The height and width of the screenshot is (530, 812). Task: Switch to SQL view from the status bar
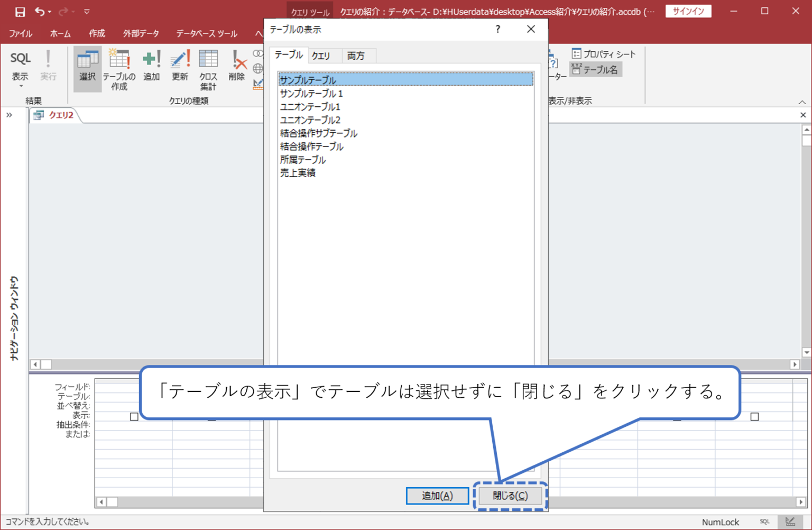tap(764, 522)
